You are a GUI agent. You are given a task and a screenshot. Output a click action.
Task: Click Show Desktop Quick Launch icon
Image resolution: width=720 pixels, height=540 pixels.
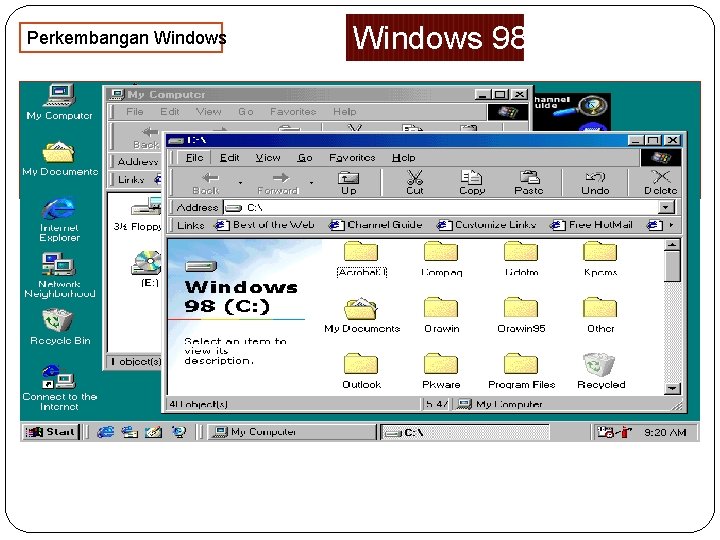pos(154,432)
